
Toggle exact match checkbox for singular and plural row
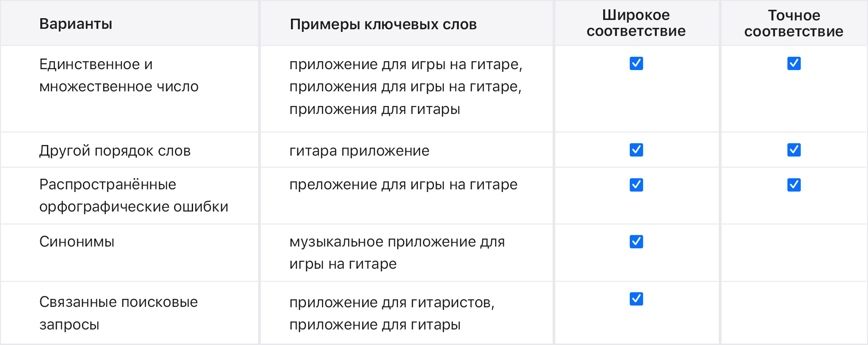[794, 63]
